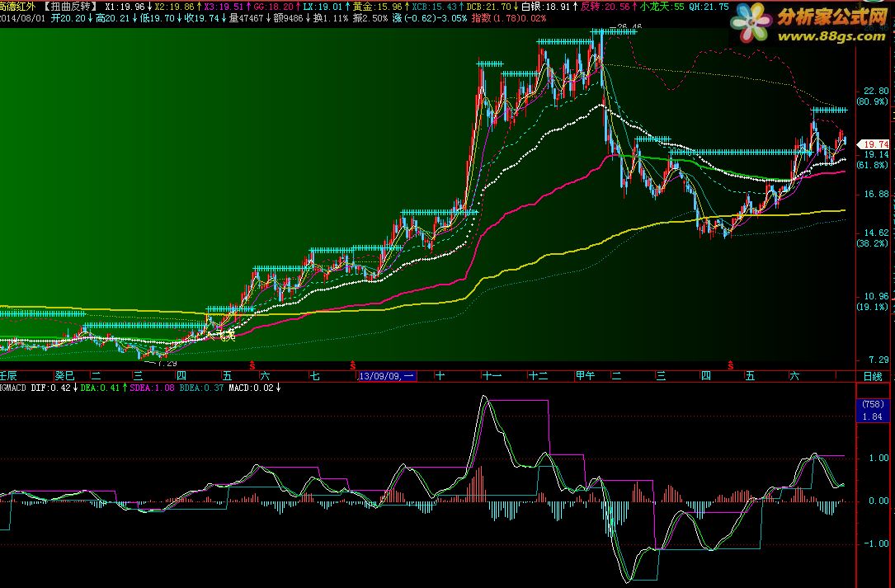895x588 pixels.
Task: Click the 甲午 year label on time axis
Action: click(585, 375)
